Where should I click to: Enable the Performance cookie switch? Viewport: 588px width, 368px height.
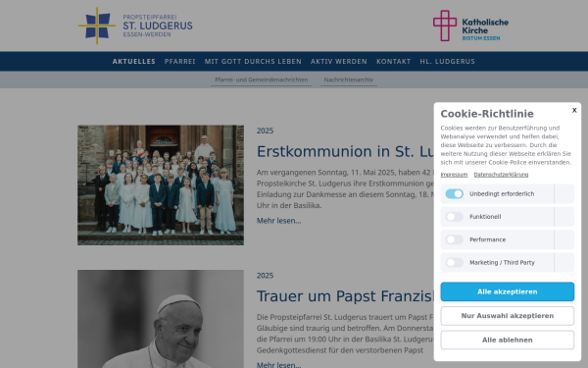click(454, 239)
